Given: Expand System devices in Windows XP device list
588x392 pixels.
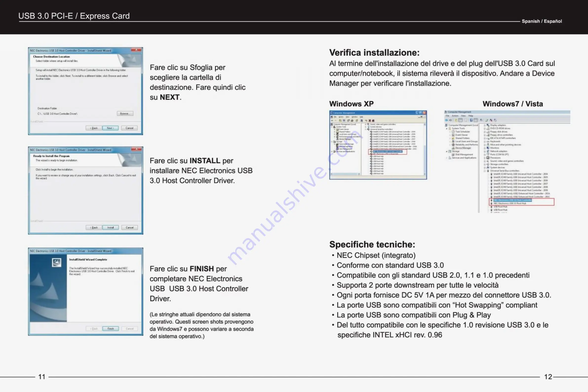Looking at the screenshot, I should 366,127.
